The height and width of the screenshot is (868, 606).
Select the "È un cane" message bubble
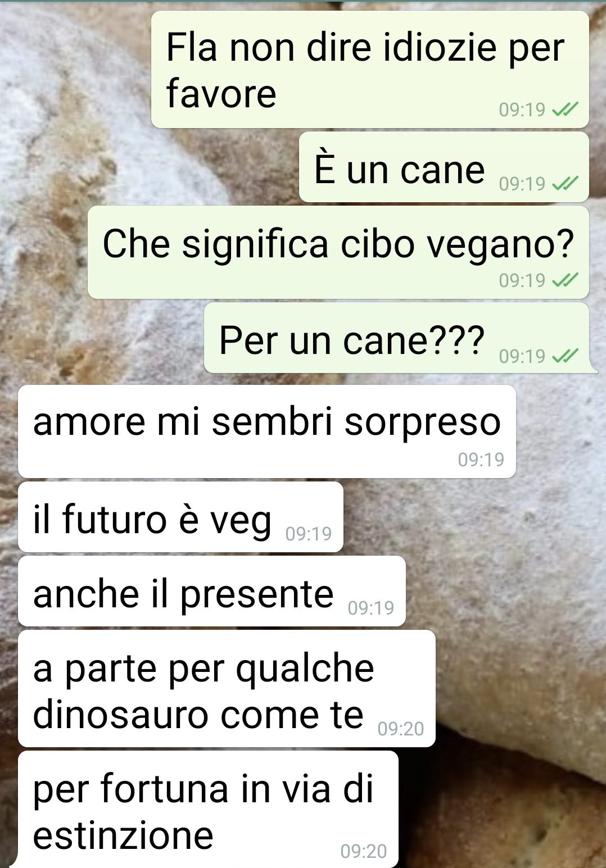tap(444, 167)
